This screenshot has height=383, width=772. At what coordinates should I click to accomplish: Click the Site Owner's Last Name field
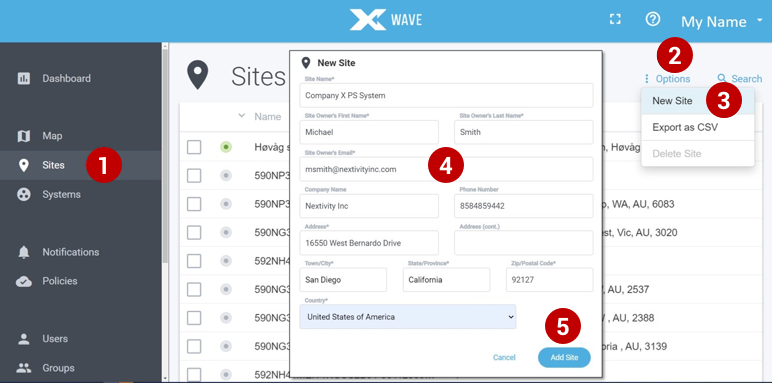523,132
